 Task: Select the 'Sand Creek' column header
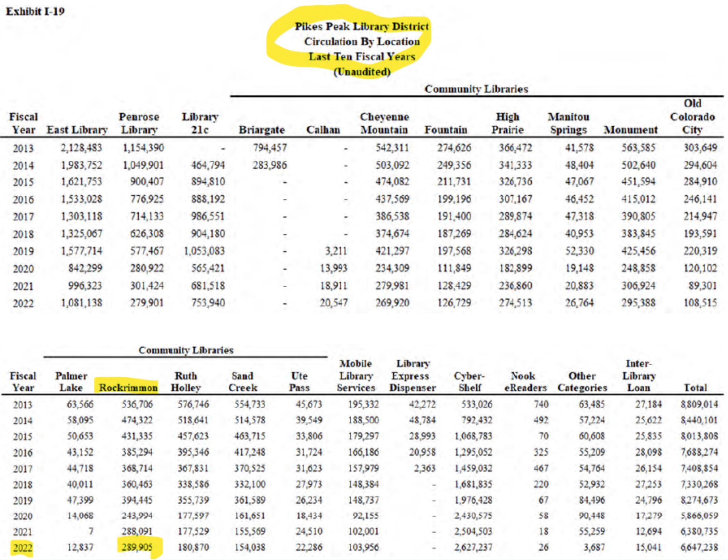tap(243, 382)
